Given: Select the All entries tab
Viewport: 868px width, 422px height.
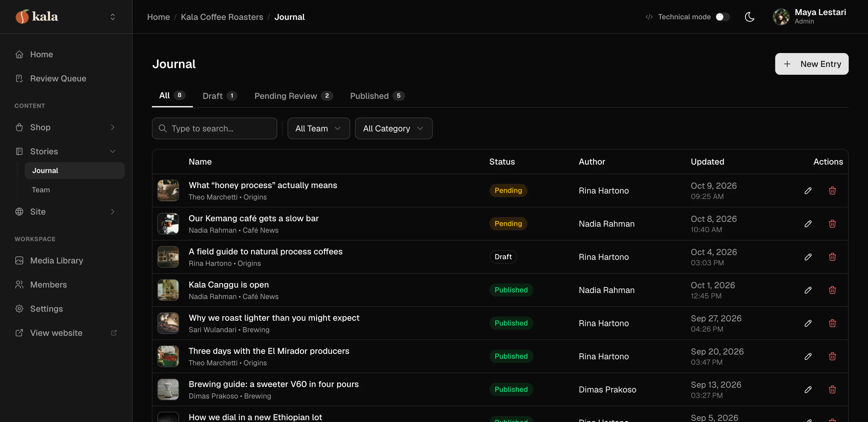Looking at the screenshot, I should coord(172,96).
